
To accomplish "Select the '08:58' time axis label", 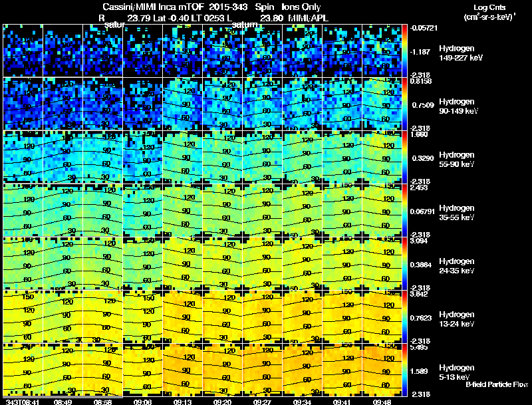I will pos(102,402).
